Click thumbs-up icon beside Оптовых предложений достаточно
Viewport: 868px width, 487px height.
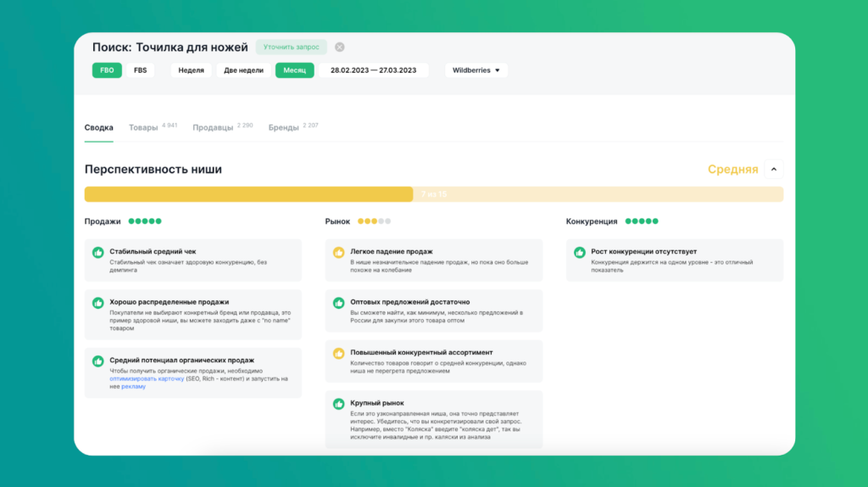click(x=339, y=303)
